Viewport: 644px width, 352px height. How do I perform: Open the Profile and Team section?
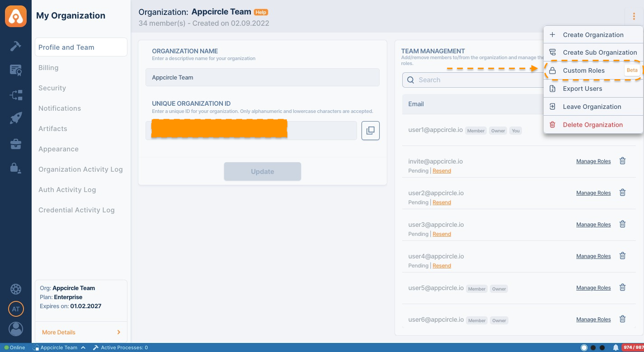pos(81,47)
